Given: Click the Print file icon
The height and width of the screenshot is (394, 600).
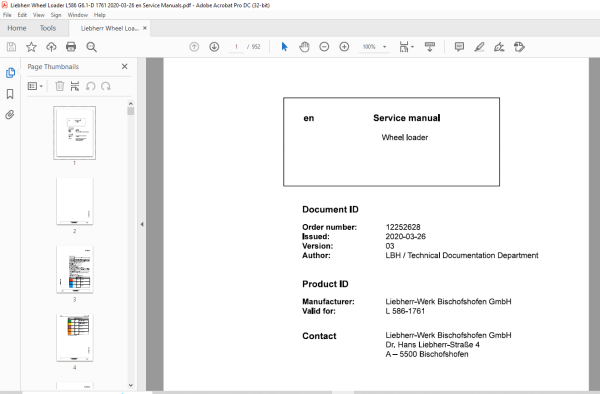Looking at the screenshot, I should point(71,47).
